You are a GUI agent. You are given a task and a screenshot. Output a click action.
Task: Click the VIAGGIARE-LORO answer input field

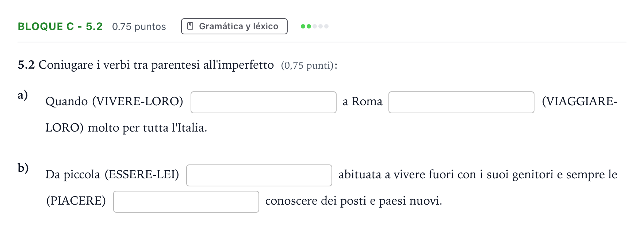461,102
